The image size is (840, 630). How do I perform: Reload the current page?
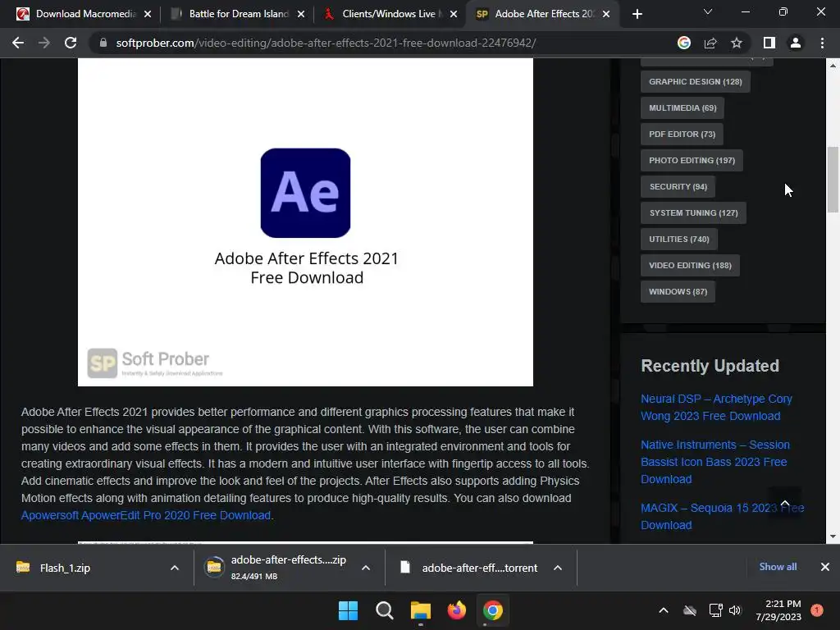[71, 43]
